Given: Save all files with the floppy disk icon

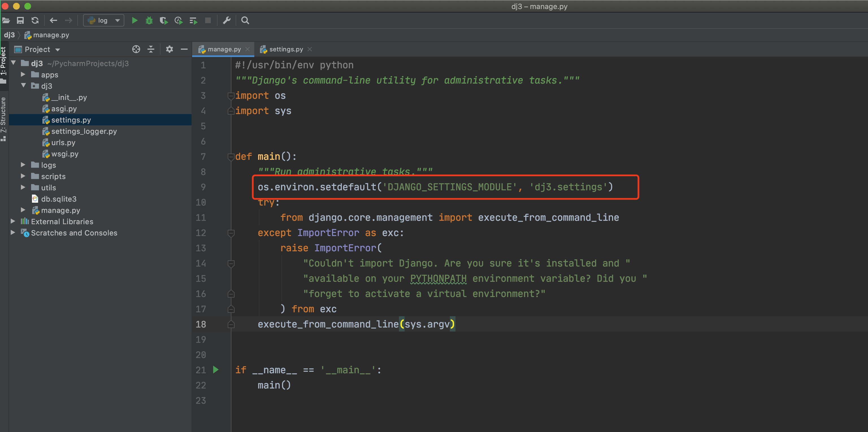Looking at the screenshot, I should tap(21, 21).
